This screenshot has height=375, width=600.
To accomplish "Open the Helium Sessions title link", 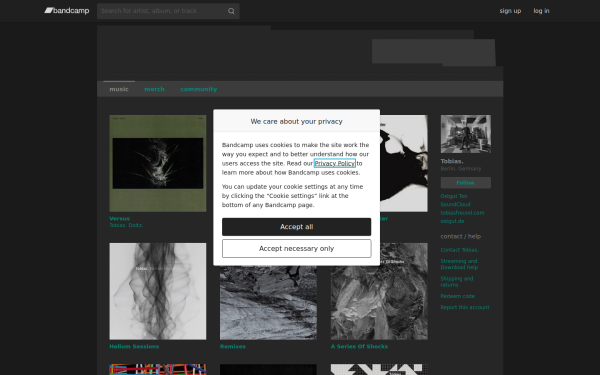I will coord(134,346).
